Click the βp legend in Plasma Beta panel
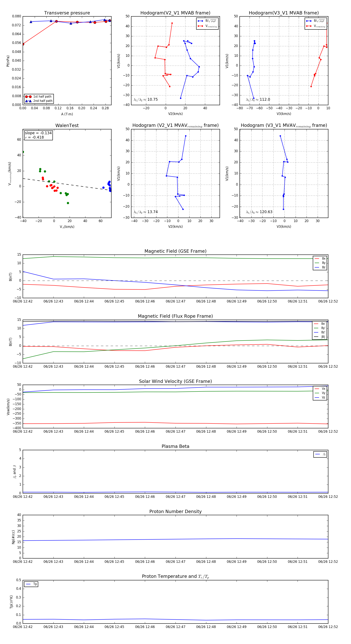Viewport: 351px width, 644px height. tap(320, 454)
